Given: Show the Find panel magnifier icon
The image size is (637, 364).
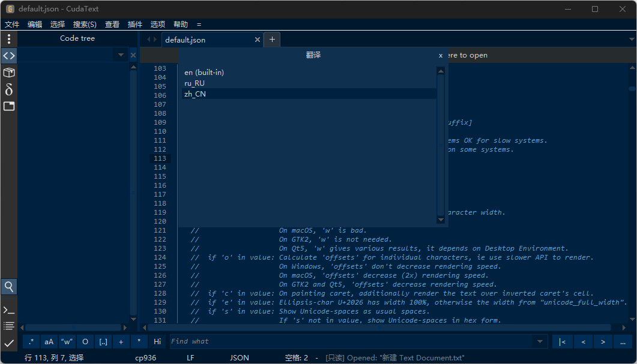Looking at the screenshot, I should [x=9, y=287].
